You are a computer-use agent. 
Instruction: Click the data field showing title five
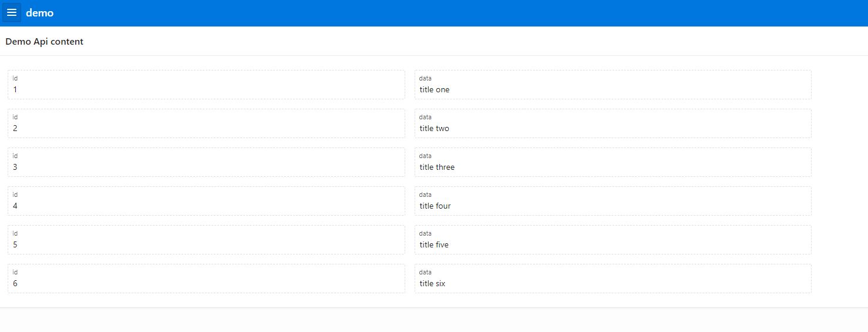coord(613,240)
